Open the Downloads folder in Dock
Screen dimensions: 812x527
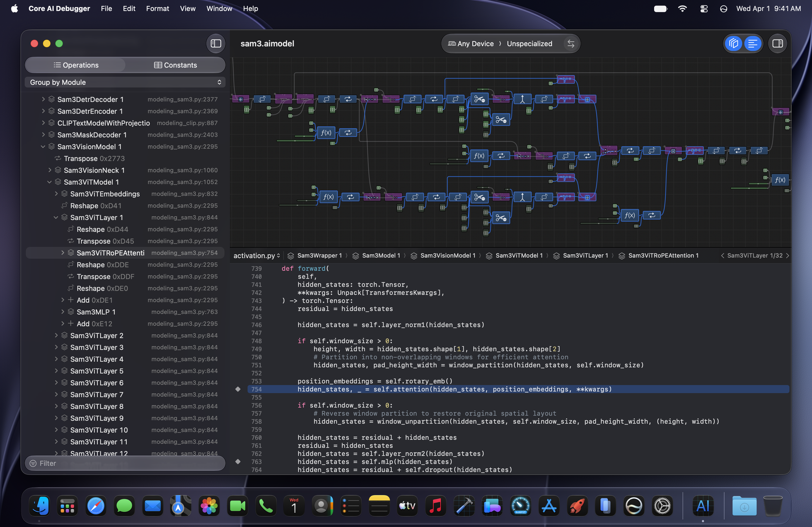point(744,506)
